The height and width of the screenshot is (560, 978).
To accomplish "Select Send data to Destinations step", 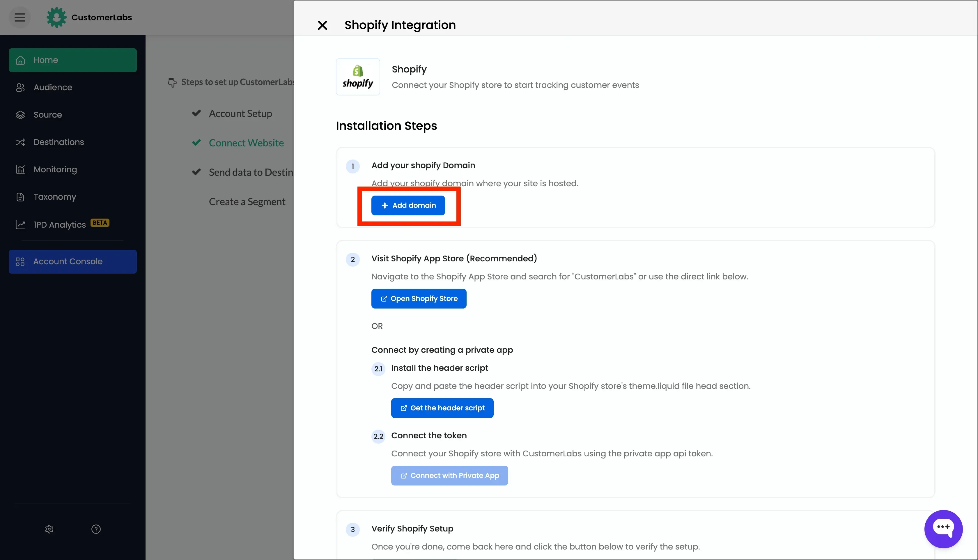I will 251,172.
